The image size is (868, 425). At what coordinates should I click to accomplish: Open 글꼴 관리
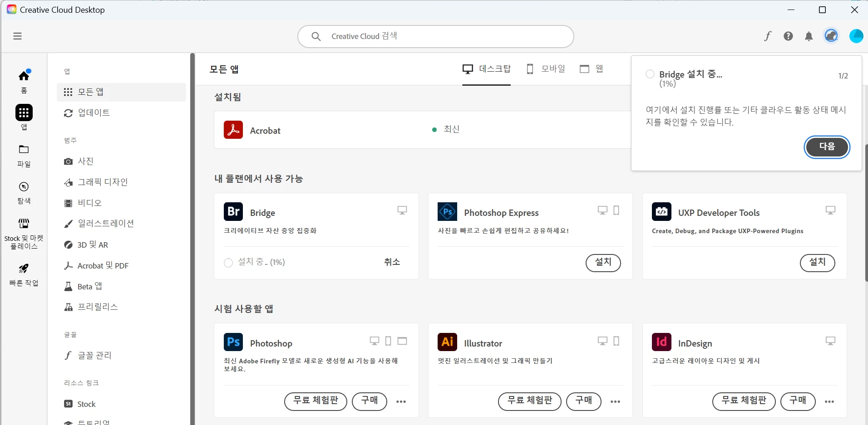[121, 355]
